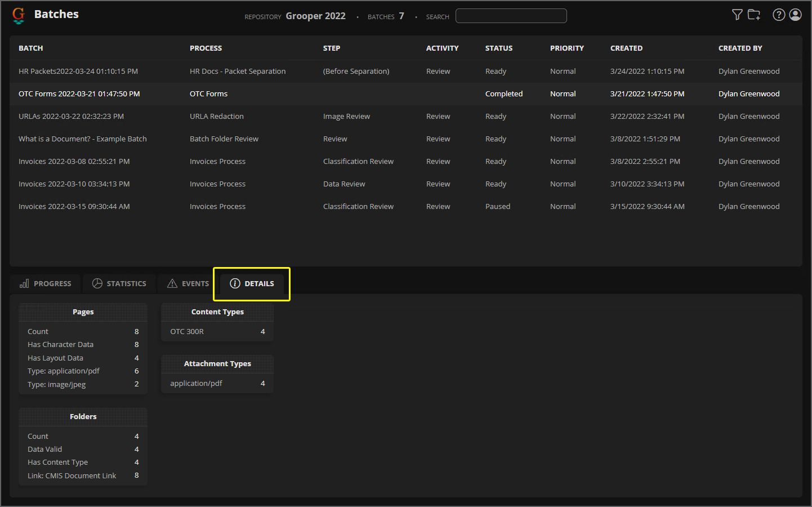Image resolution: width=812 pixels, height=507 pixels.
Task: Select the What is a Document example batch
Action: click(82, 139)
